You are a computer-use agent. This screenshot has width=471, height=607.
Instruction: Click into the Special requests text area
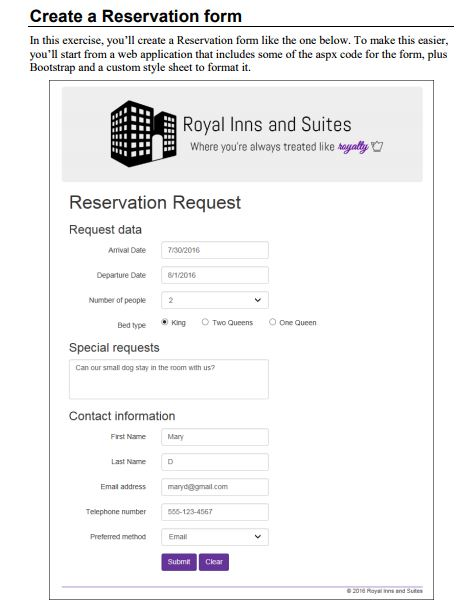[169, 379]
